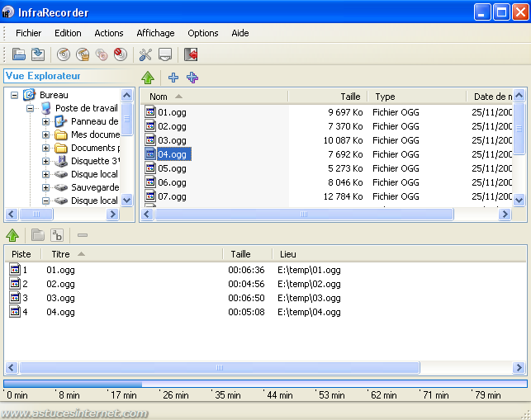
Task: Click the icon of track 3 in project
Action: coord(15,298)
